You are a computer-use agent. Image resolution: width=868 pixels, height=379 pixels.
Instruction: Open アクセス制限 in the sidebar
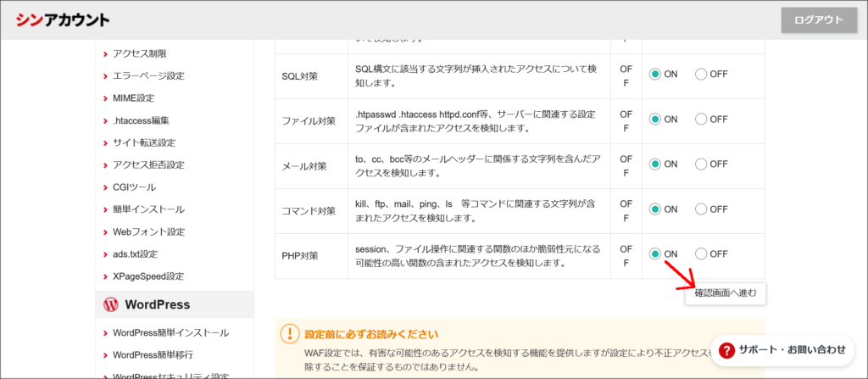click(138, 53)
